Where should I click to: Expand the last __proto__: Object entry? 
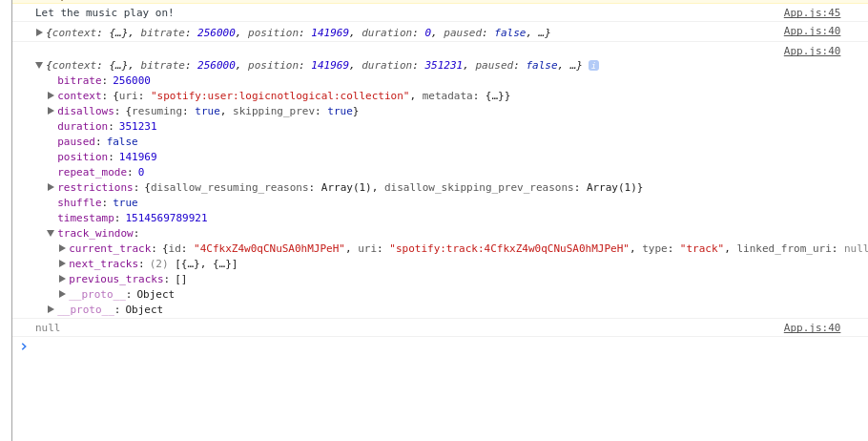click(x=51, y=309)
